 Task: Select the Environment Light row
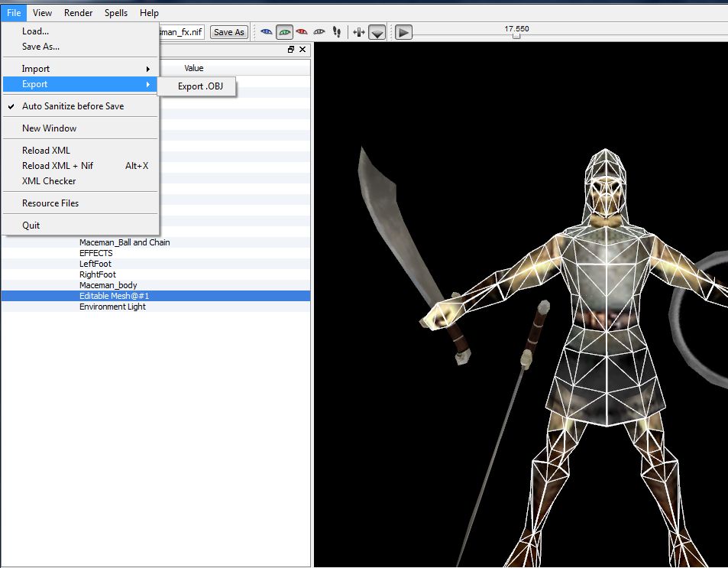tap(156, 307)
